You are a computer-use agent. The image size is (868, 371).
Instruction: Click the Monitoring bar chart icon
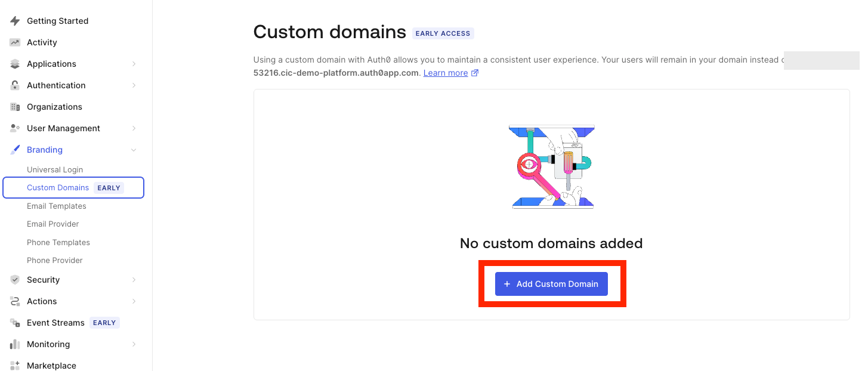15,344
